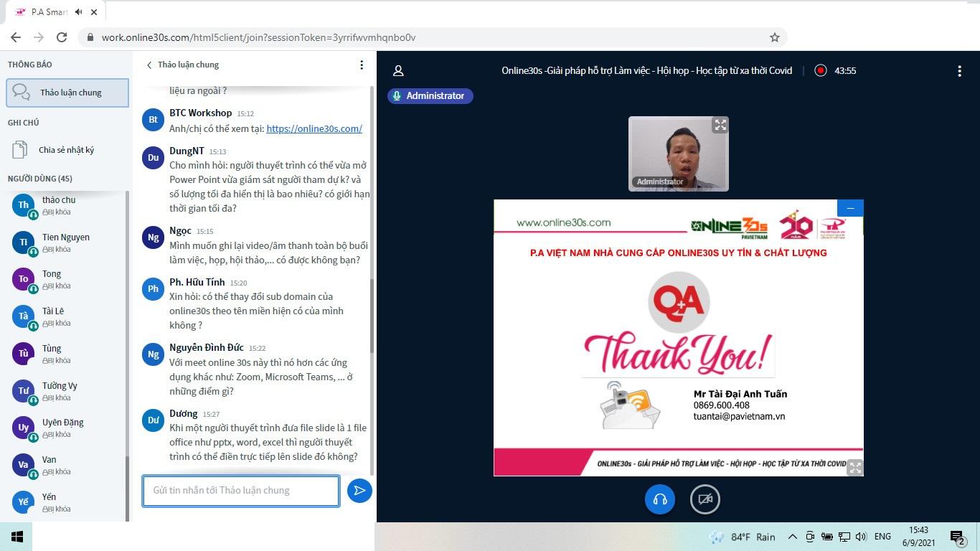Open the meeting options three-dot menu
This screenshot has width=980, height=551.
[959, 70]
